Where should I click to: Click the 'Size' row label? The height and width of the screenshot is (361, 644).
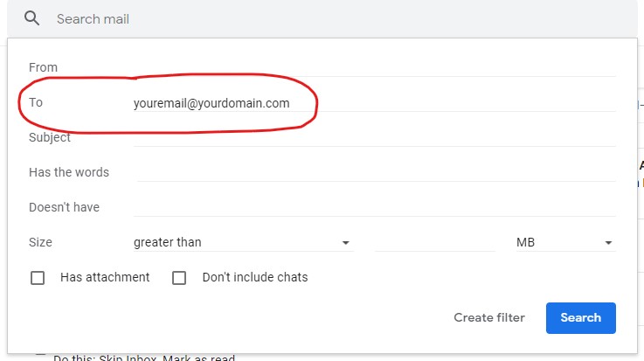coord(40,242)
